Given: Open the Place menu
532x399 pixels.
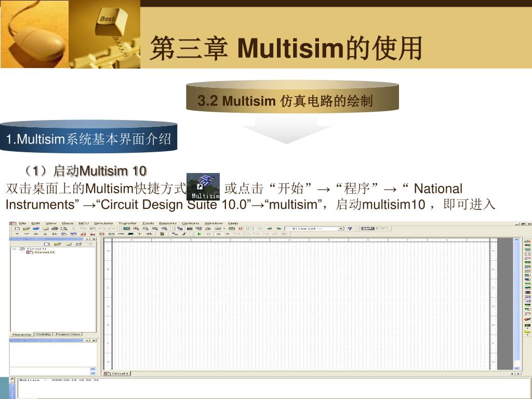Looking at the screenshot, I should coord(68,223).
